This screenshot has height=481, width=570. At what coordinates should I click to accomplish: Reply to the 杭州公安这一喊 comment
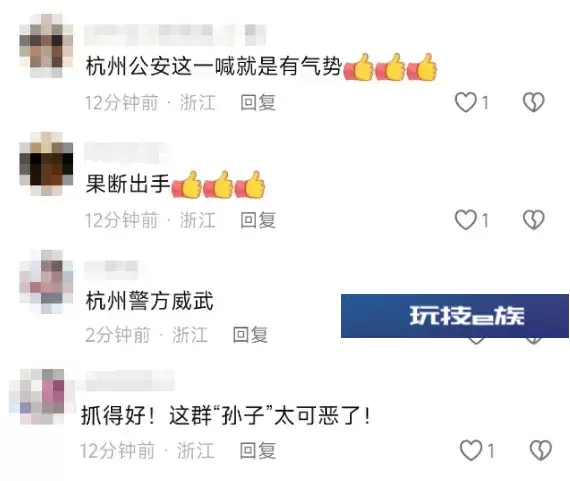point(258,103)
